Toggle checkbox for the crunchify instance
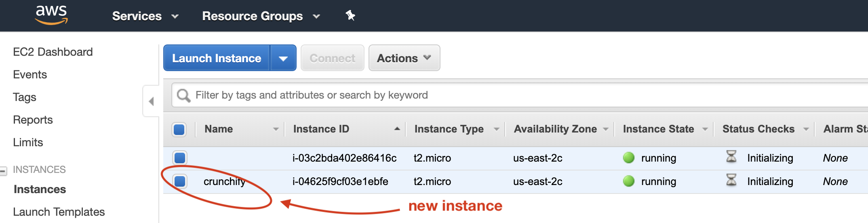 (x=180, y=181)
